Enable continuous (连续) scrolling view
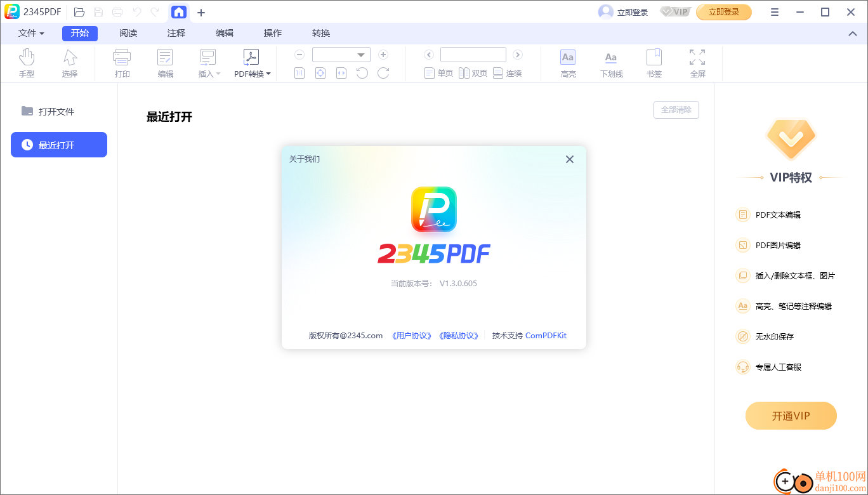The image size is (868, 495). (508, 74)
